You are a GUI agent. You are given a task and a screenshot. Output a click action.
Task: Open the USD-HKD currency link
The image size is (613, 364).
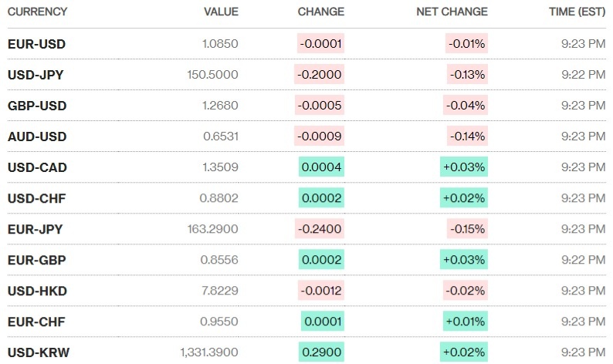36,291
